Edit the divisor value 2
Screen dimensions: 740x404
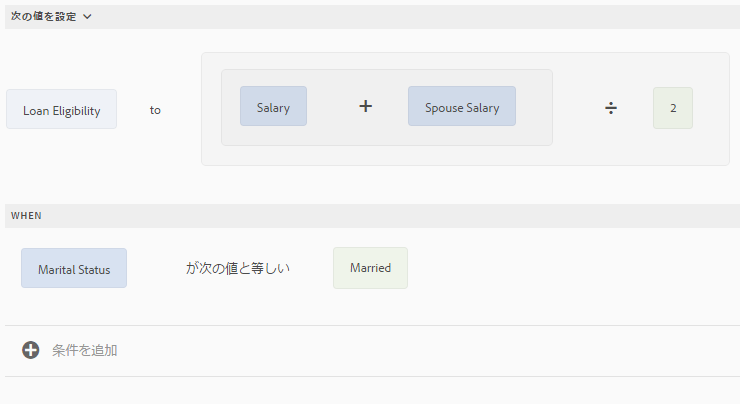point(673,108)
